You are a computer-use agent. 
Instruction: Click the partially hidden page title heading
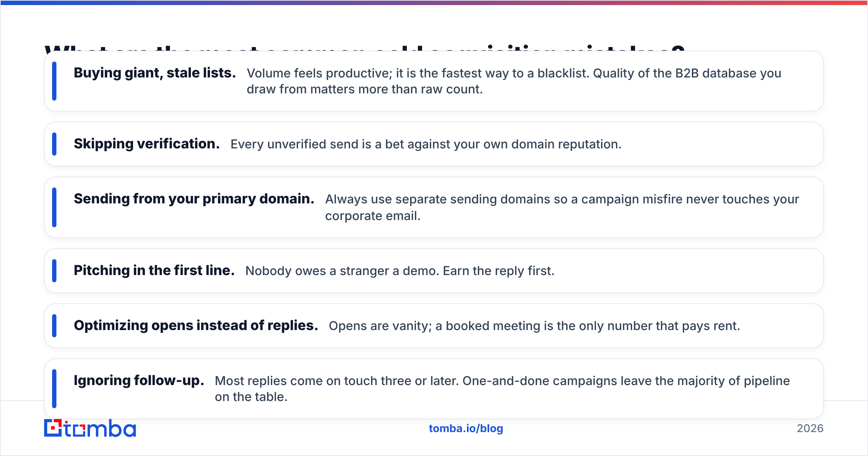point(365,48)
